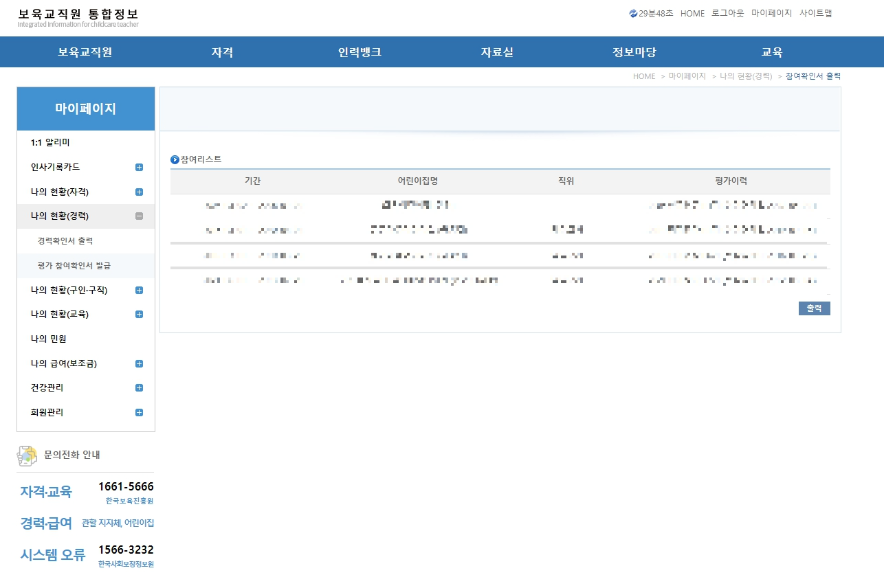
Task: Open the 보육교직원 main menu
Action: pos(85,52)
